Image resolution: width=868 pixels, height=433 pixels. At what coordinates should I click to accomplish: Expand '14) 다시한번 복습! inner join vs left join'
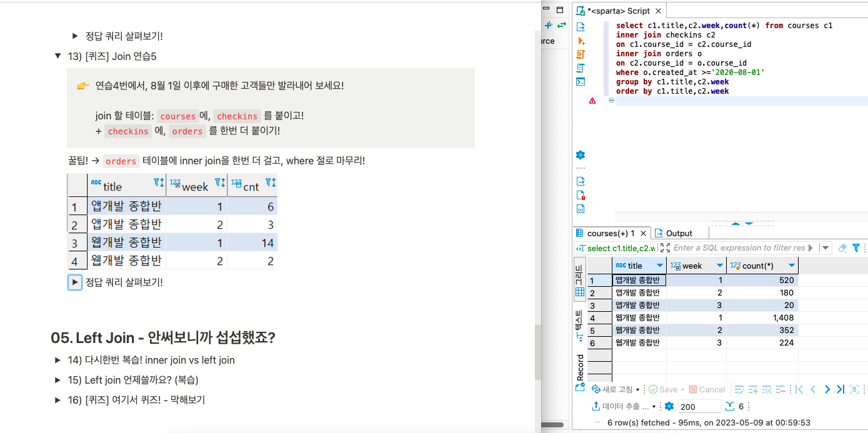(x=57, y=360)
